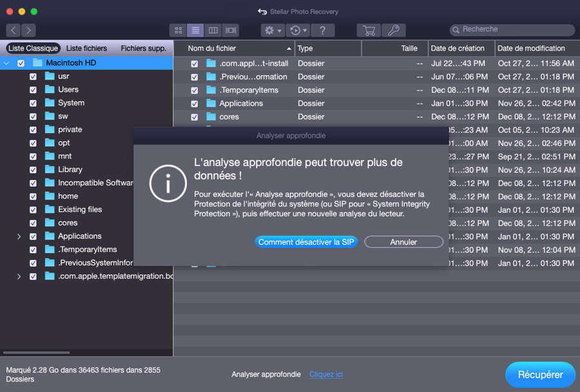The width and height of the screenshot is (580, 392).
Task: Sort by Type column header
Action: [x=328, y=48]
